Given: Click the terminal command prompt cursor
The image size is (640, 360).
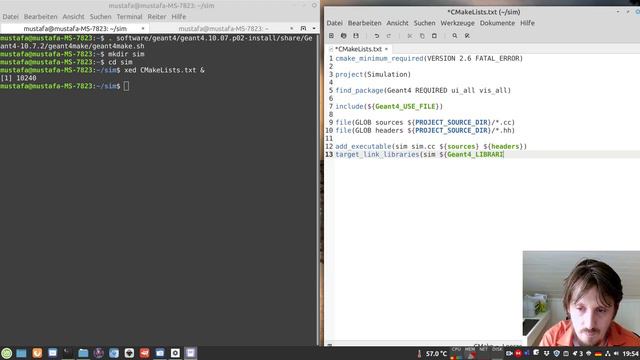Looking at the screenshot, I should pos(127,86).
